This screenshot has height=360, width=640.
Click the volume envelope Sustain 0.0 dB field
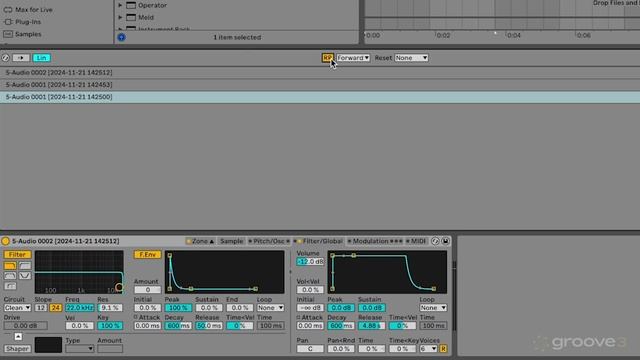(371, 308)
